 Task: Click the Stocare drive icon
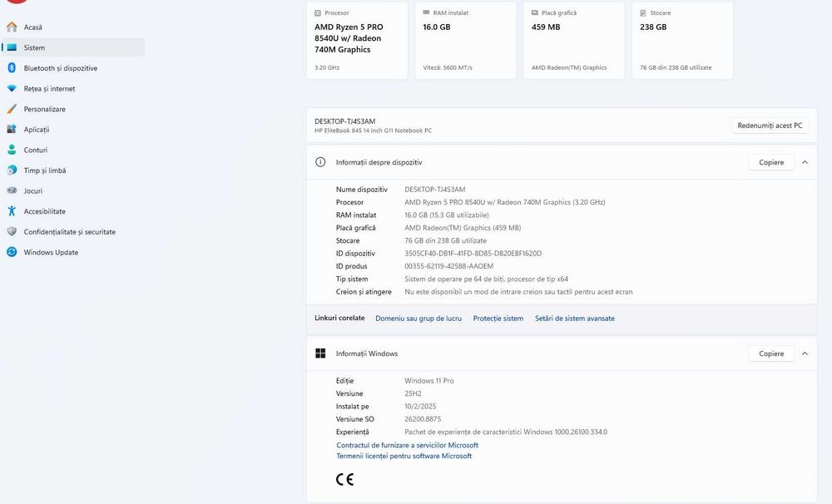pyautogui.click(x=643, y=12)
